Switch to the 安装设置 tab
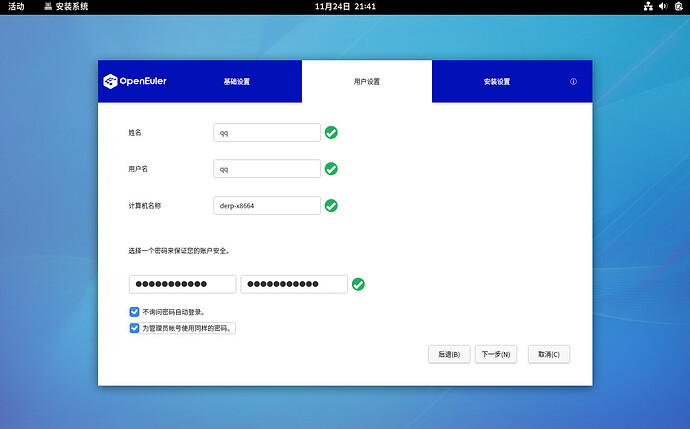The height and width of the screenshot is (429, 690). click(x=497, y=81)
